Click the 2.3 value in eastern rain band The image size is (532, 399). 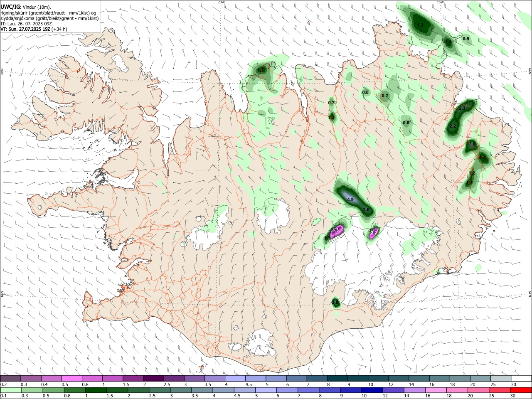[x=462, y=108]
